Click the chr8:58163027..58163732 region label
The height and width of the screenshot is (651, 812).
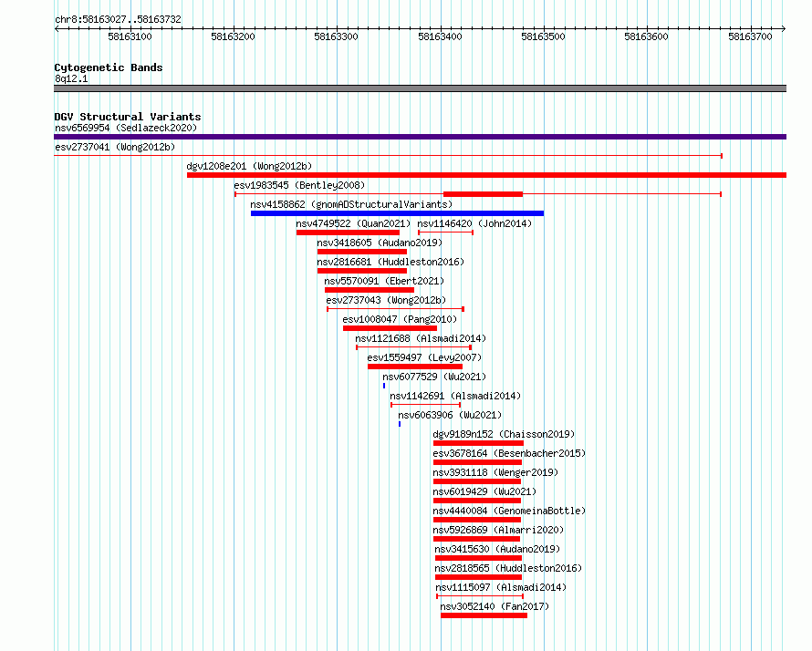tap(118, 19)
